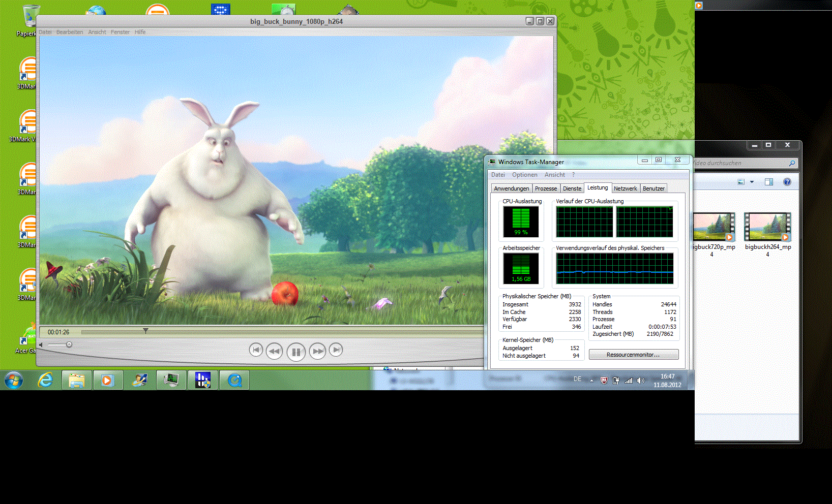Click the 00:01:26 elapsed time display
This screenshot has width=832, height=504.
pos(58,332)
